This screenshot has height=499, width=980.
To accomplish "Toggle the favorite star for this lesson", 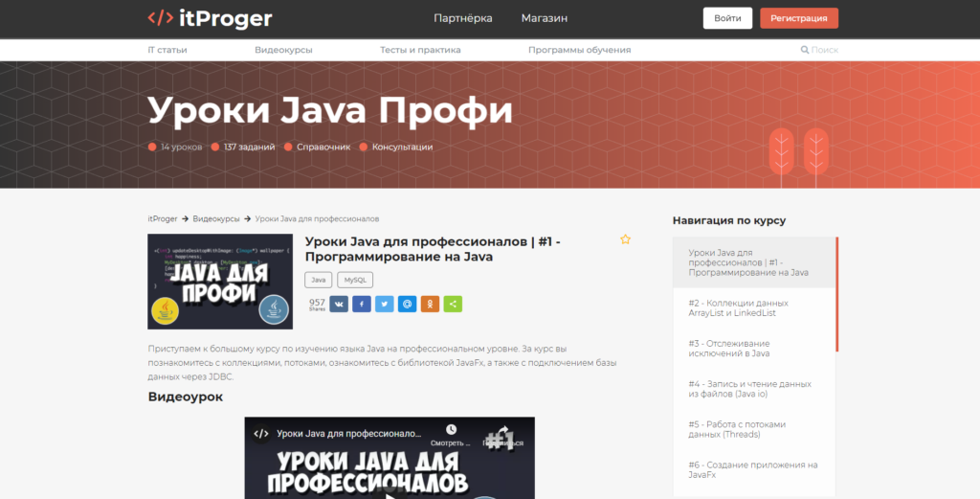I will pyautogui.click(x=625, y=239).
